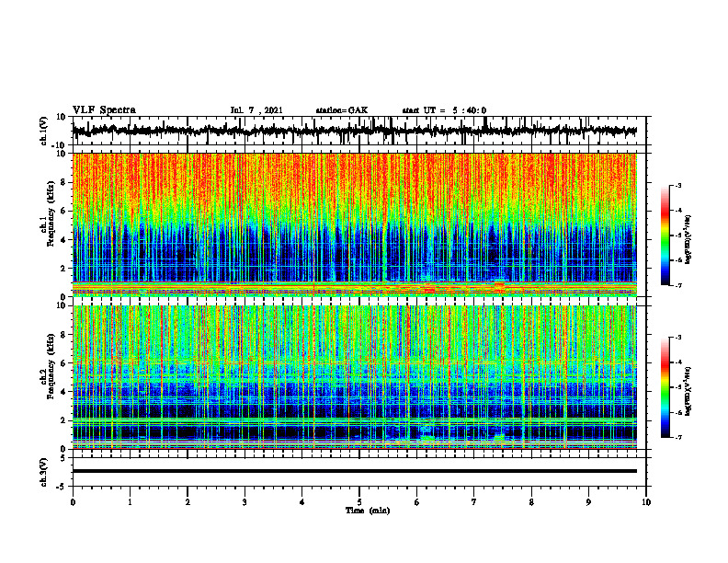The image size is (728, 563).
Task: Click the ch.1 spectrogram color scale bar
Action: 665,236
